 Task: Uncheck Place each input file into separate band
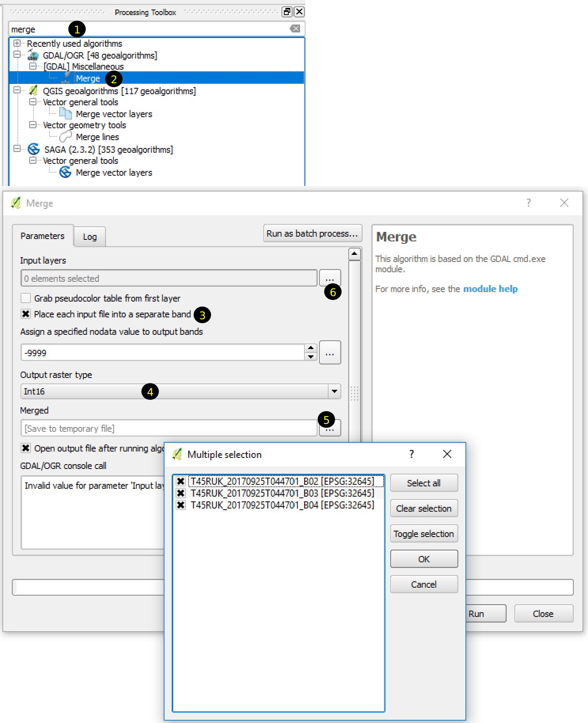[26, 314]
